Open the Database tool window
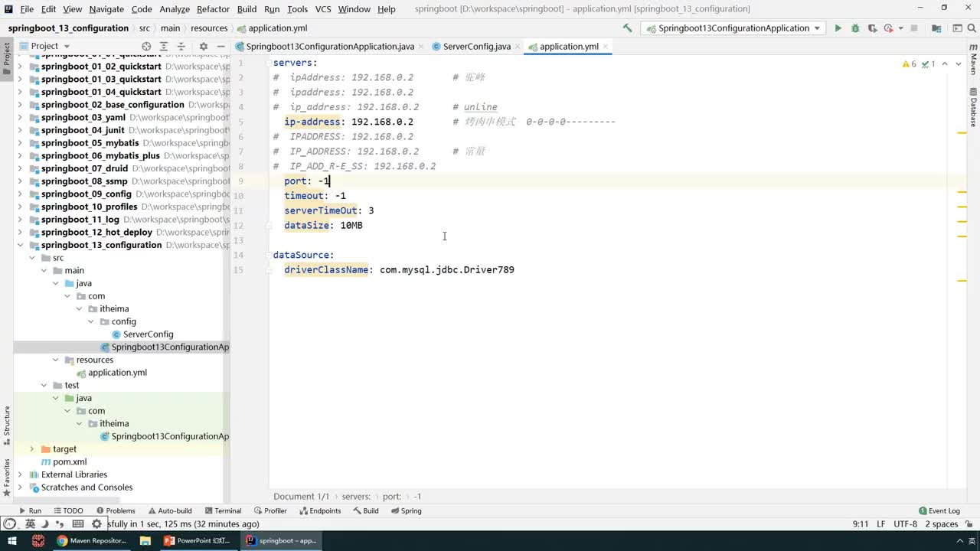 coord(974,107)
